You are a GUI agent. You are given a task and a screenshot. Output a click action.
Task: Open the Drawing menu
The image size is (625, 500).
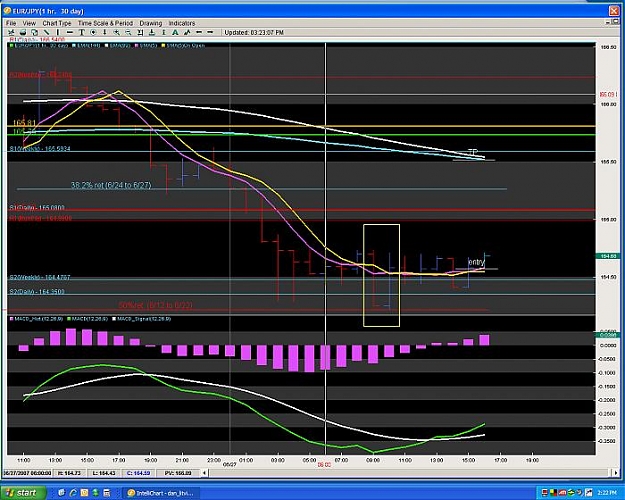click(x=151, y=23)
